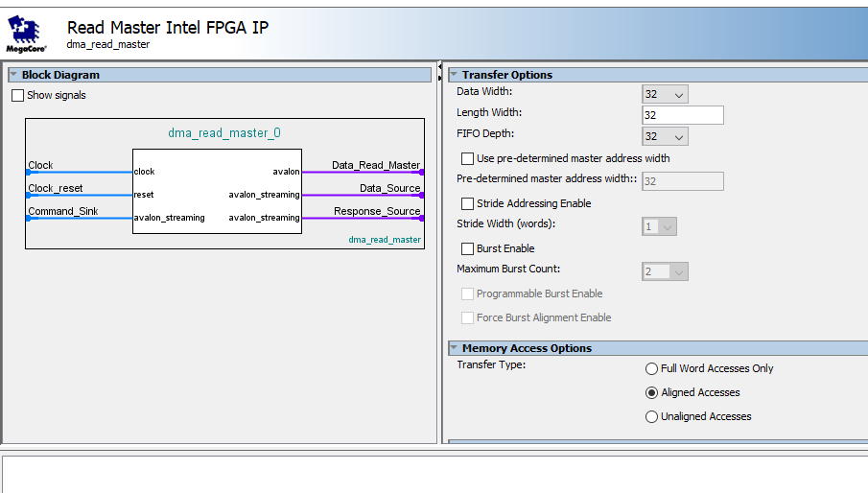Viewport: 868px width, 493px height.
Task: Click the avalon port label
Action: click(286, 172)
